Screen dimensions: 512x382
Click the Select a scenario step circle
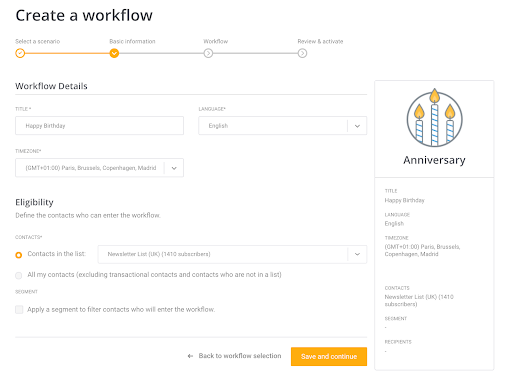(20, 53)
